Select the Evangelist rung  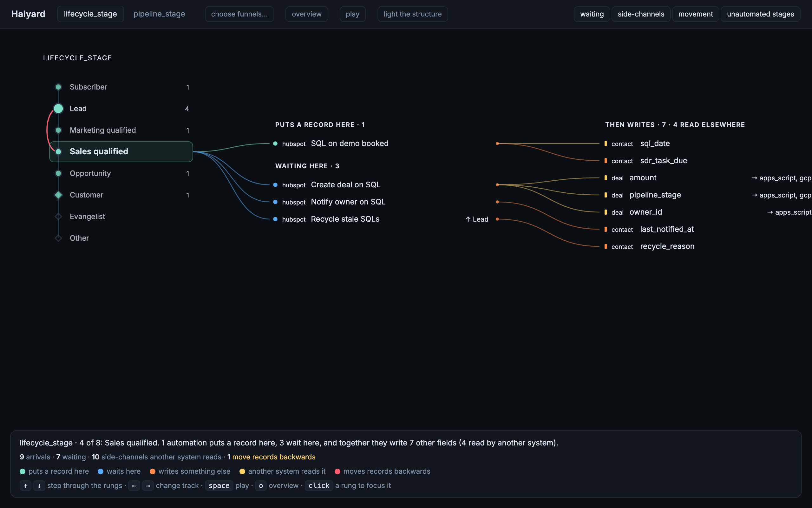[121, 216]
